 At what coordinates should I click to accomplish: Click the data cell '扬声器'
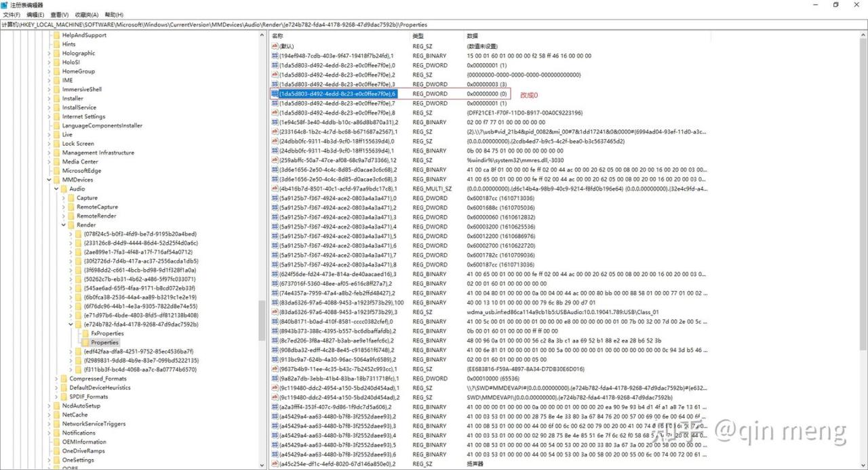tap(475, 464)
